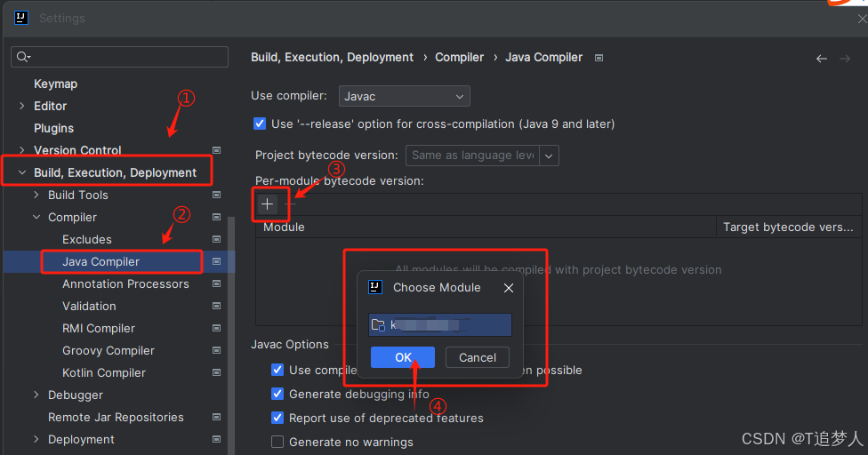Select Annotation Processors
Image resolution: width=868 pixels, height=455 pixels.
125,283
